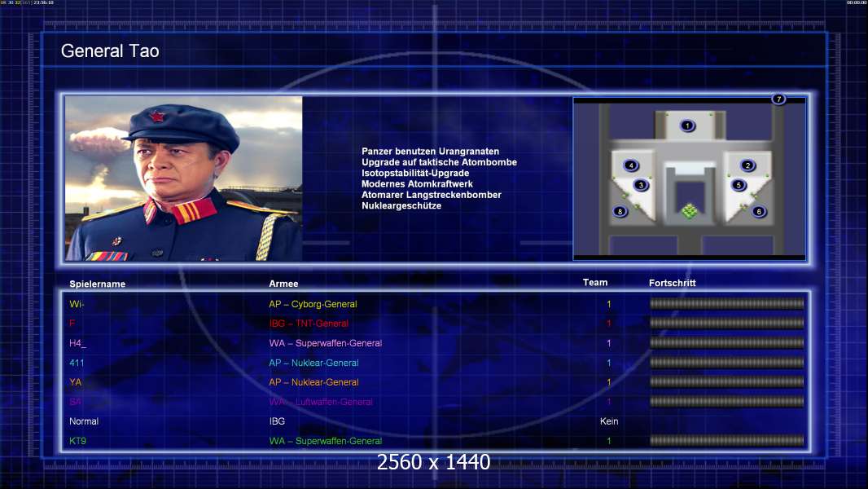Click the progress bar for player 411
The image size is (868, 489).
click(x=726, y=363)
